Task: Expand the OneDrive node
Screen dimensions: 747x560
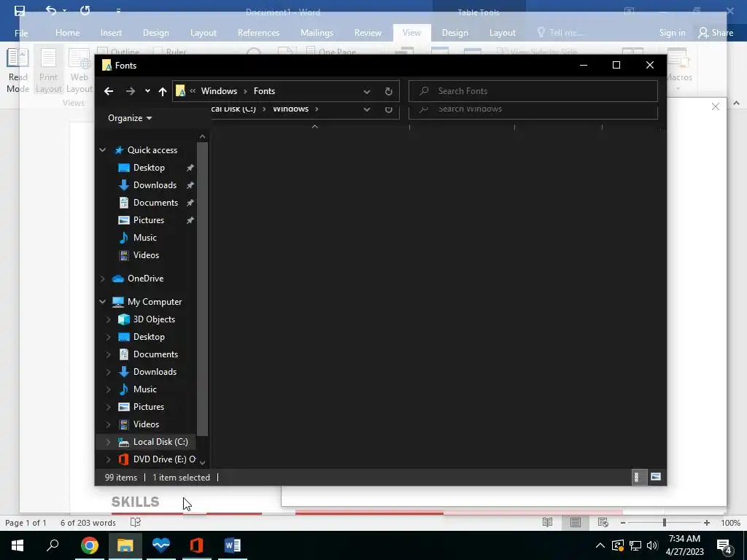Action: pyautogui.click(x=102, y=279)
